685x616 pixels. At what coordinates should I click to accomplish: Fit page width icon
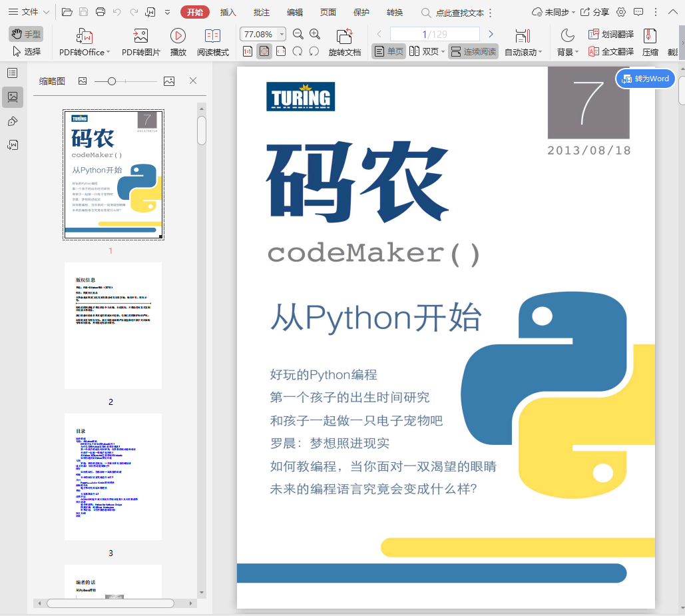pyautogui.click(x=281, y=51)
